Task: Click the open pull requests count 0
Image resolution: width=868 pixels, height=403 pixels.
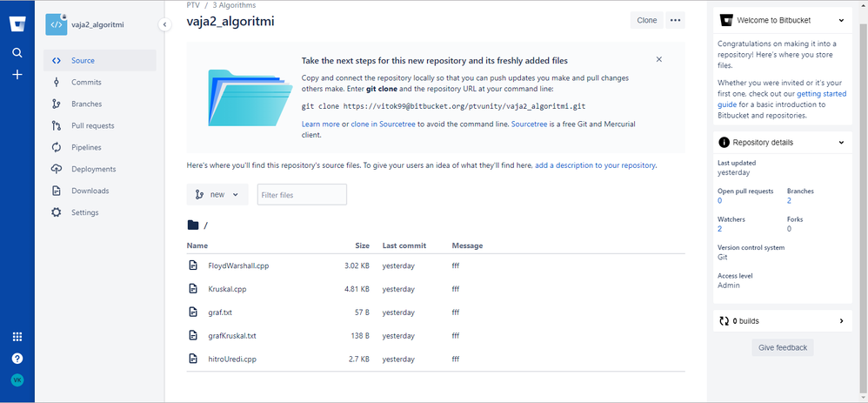Action: [x=719, y=201]
